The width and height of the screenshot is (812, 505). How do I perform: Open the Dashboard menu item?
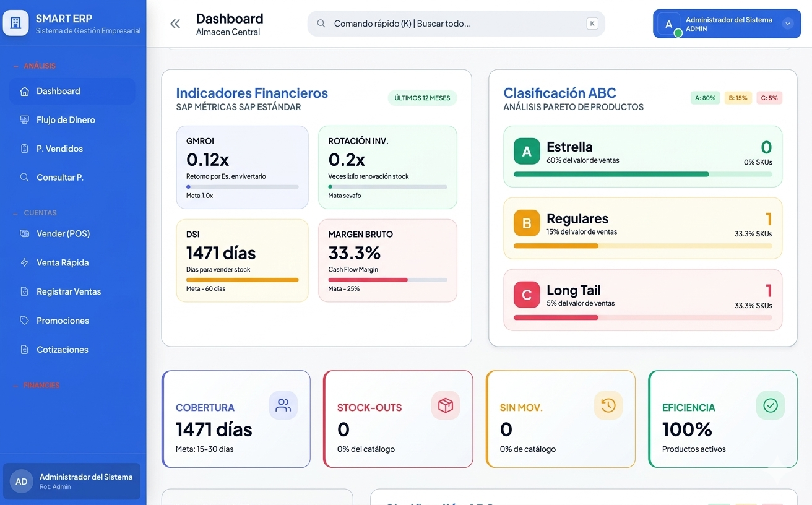[72, 92]
